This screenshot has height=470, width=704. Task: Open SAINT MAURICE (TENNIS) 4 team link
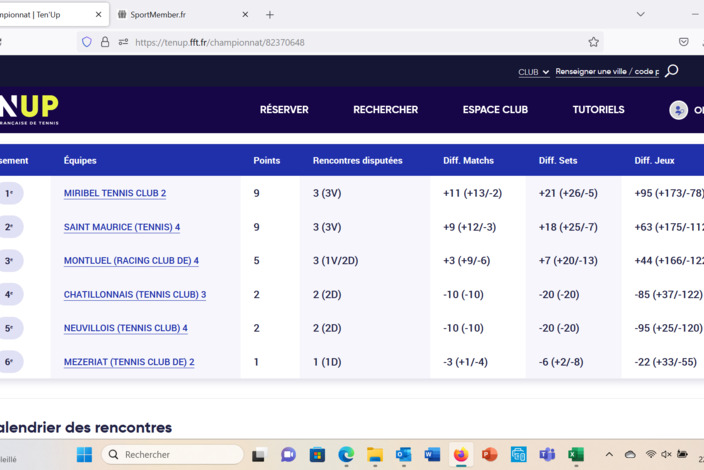(x=122, y=227)
